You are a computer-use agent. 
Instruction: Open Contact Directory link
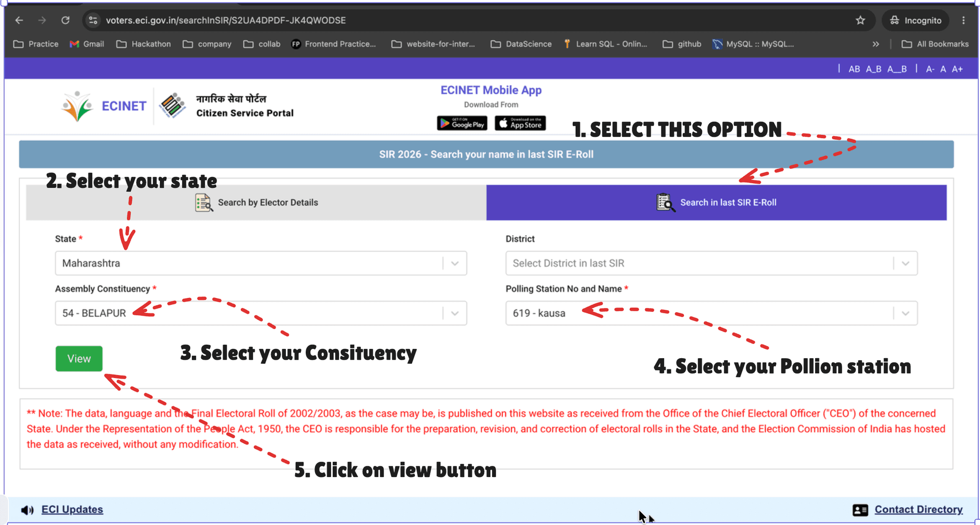pos(919,510)
